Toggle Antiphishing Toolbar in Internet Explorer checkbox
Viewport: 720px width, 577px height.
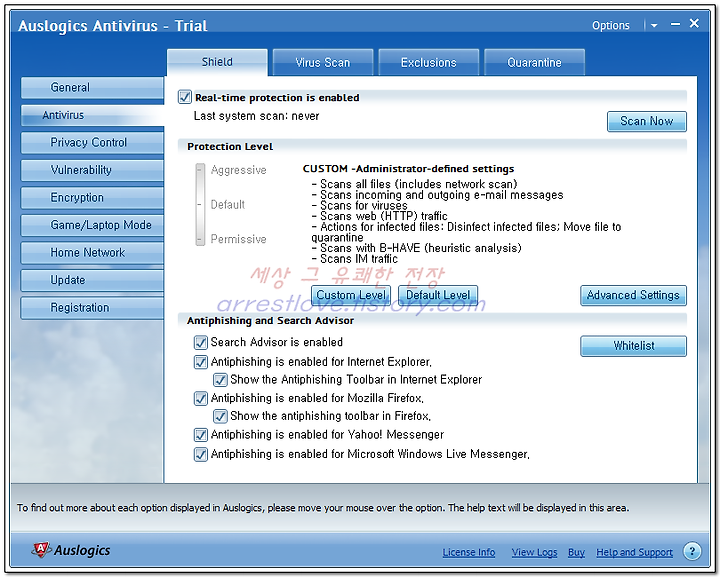(220, 380)
